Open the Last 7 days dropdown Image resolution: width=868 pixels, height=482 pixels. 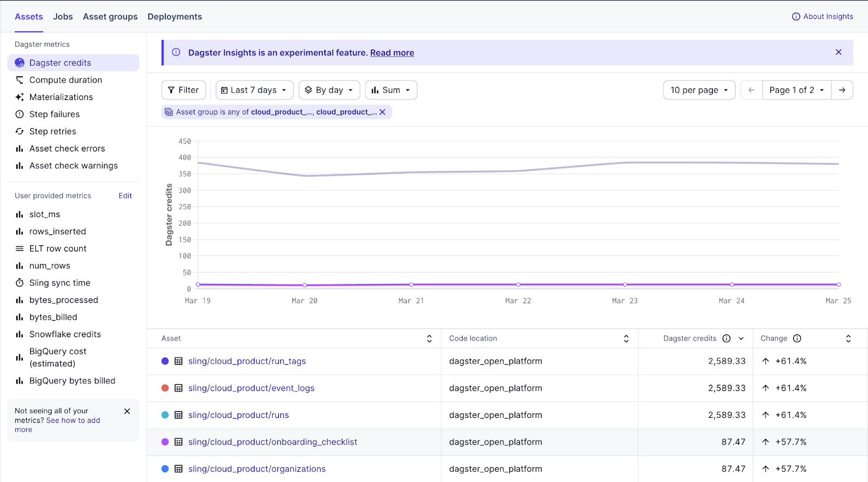point(254,90)
